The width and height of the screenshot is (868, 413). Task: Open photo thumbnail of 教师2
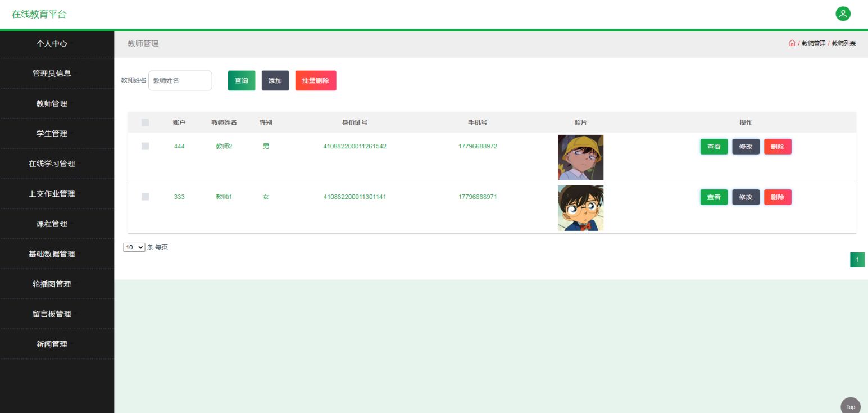click(580, 157)
